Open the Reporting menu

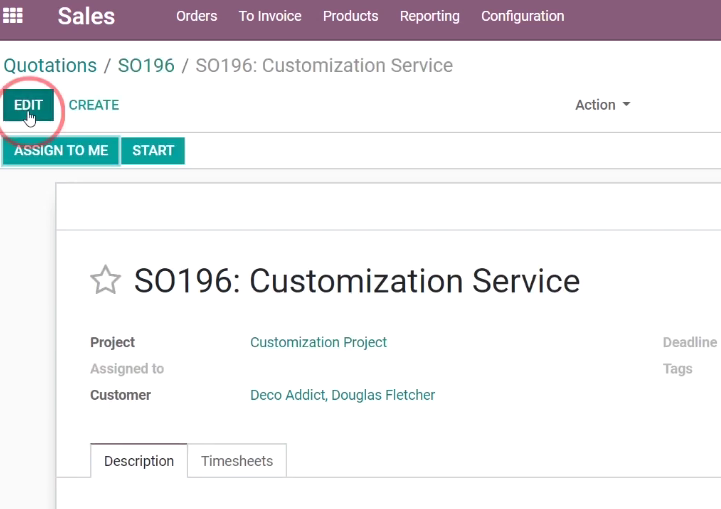[429, 16]
